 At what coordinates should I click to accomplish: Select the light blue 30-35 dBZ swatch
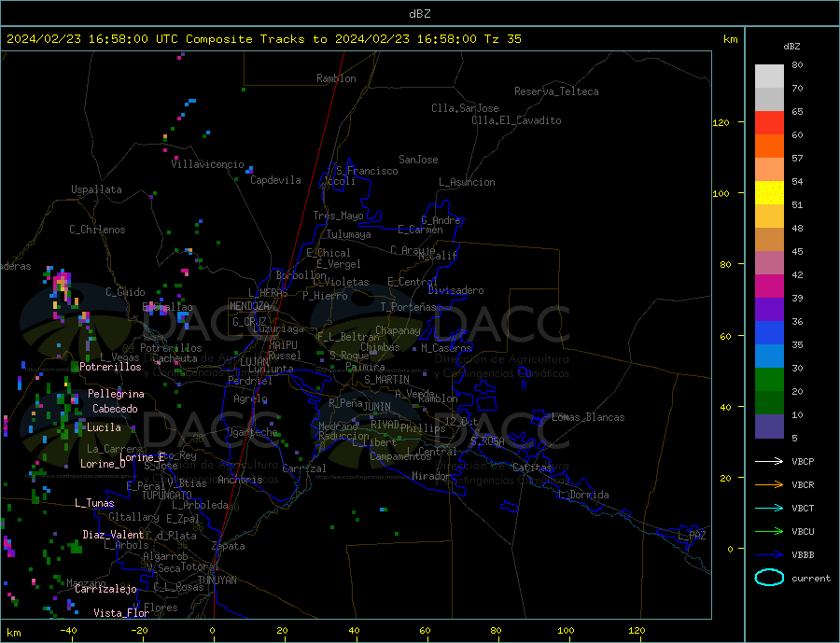[769, 356]
